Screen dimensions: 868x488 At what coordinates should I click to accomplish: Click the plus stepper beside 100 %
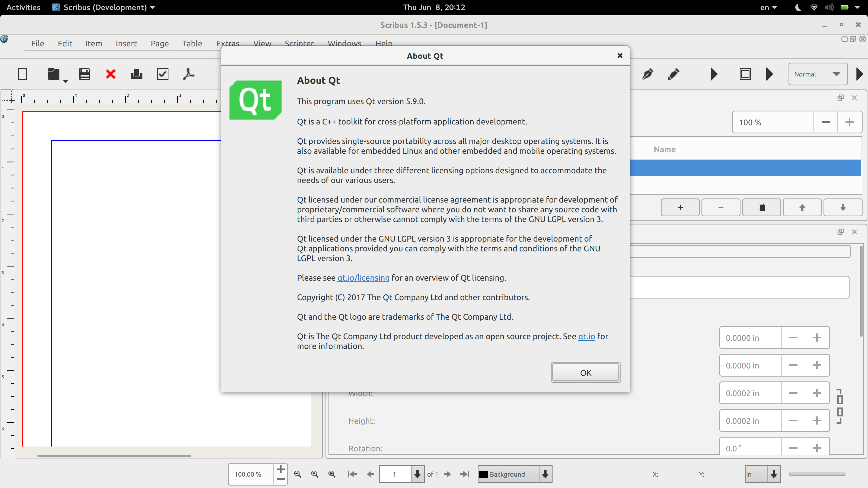tap(850, 122)
